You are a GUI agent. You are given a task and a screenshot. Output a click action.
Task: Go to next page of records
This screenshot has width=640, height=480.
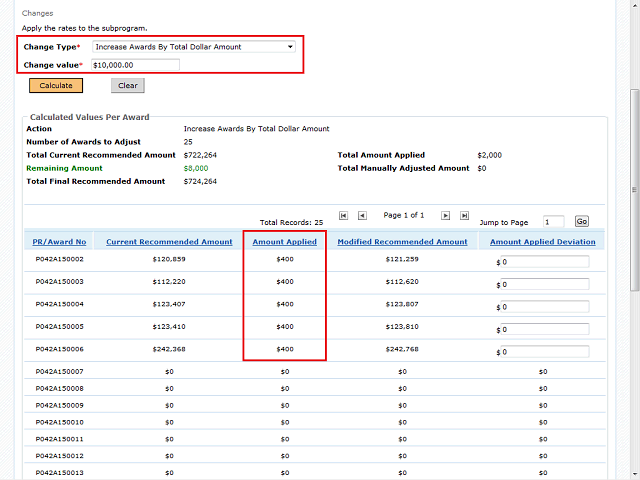tap(446, 215)
